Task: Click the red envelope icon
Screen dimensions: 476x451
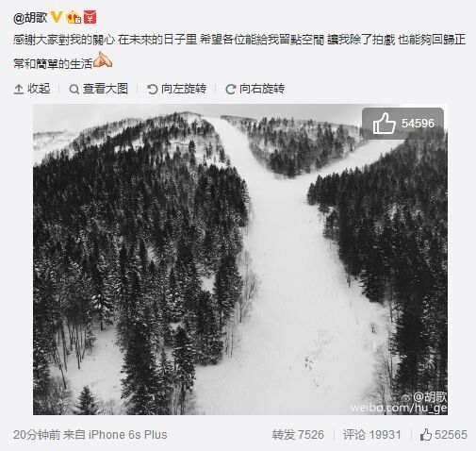Action: point(90,17)
